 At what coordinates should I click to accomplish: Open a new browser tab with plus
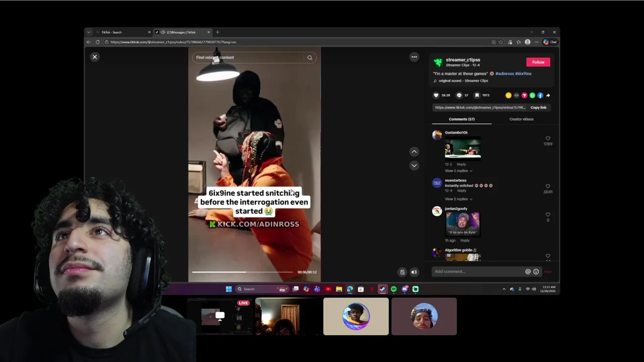217,32
